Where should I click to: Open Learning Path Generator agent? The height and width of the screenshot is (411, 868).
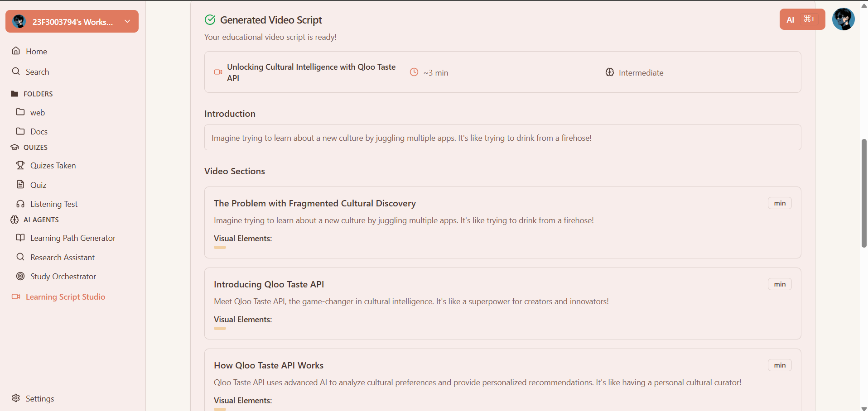[x=73, y=238]
